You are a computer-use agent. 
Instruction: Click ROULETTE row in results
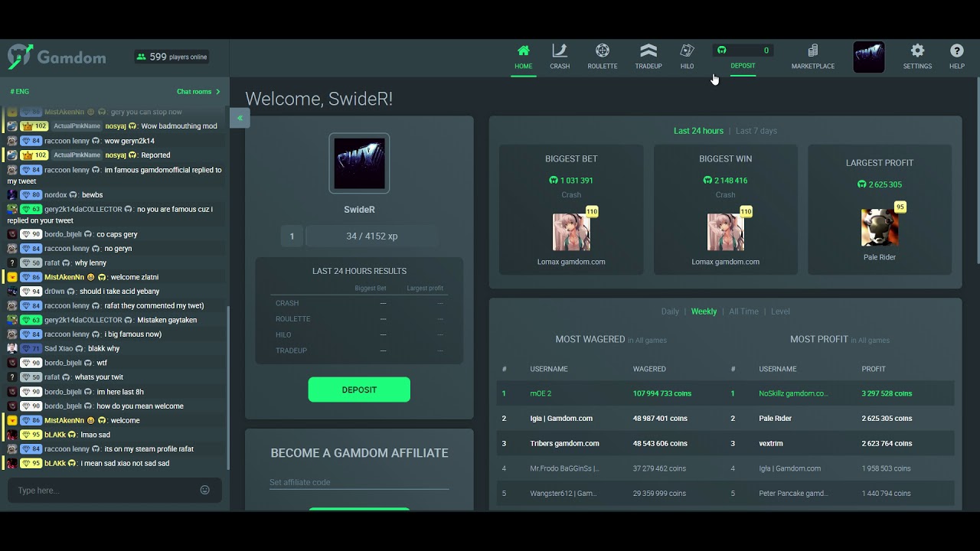click(x=359, y=319)
